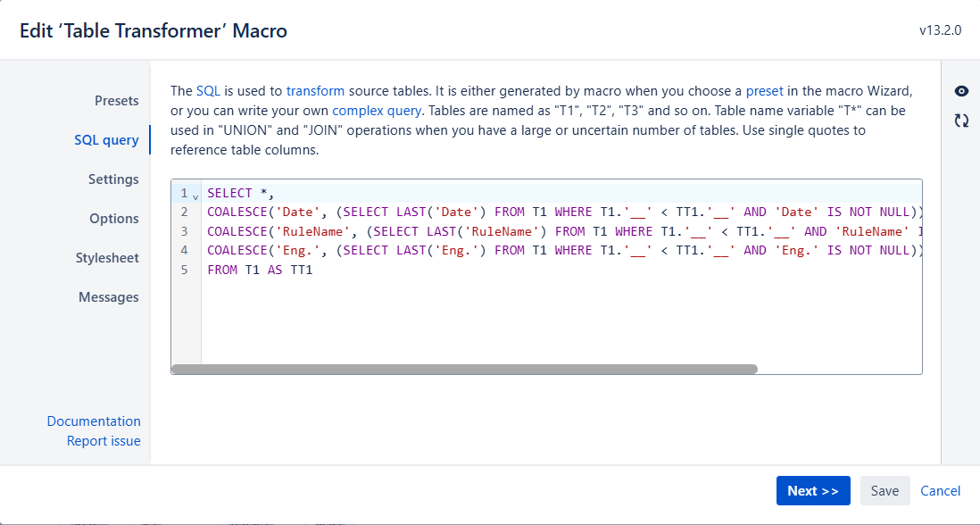Viewport: 980px width, 525px height.
Task: Open the transform link in description
Action: click(315, 91)
